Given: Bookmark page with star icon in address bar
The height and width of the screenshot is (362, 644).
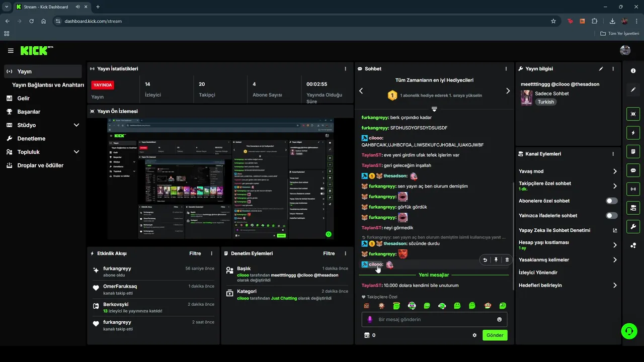Looking at the screenshot, I should click(553, 21).
